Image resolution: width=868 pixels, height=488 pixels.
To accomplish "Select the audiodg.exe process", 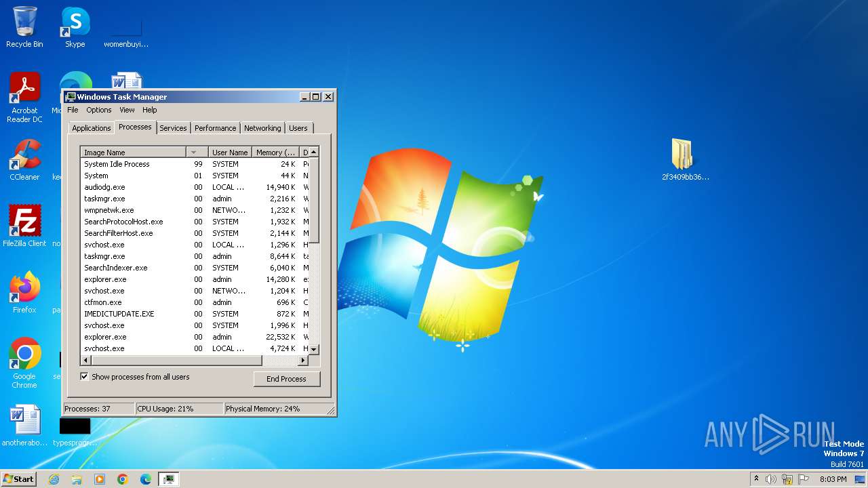I will [195, 187].
